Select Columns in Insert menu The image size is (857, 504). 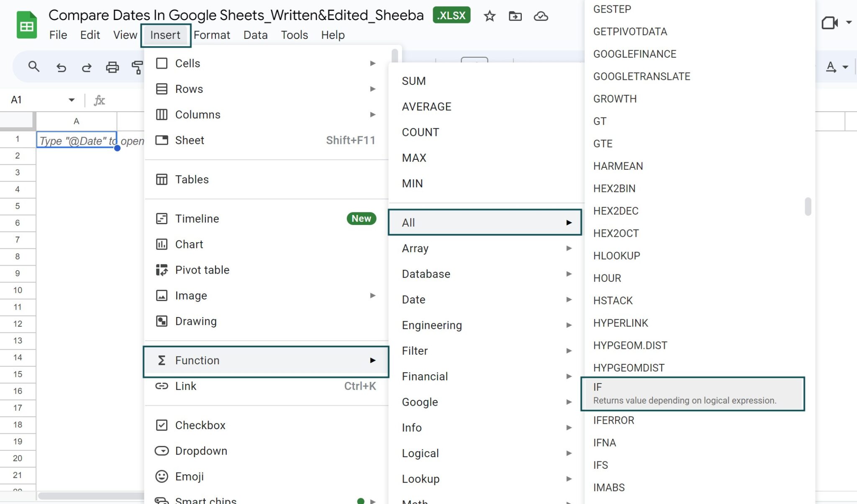(266, 114)
